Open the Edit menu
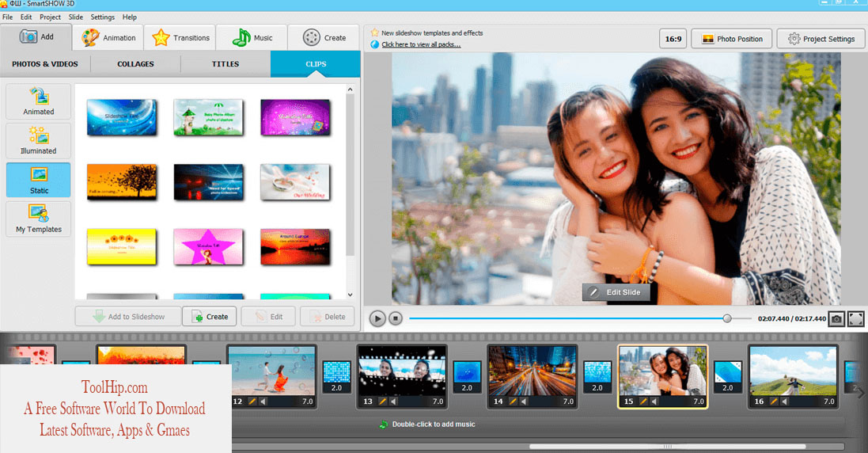 coord(26,17)
